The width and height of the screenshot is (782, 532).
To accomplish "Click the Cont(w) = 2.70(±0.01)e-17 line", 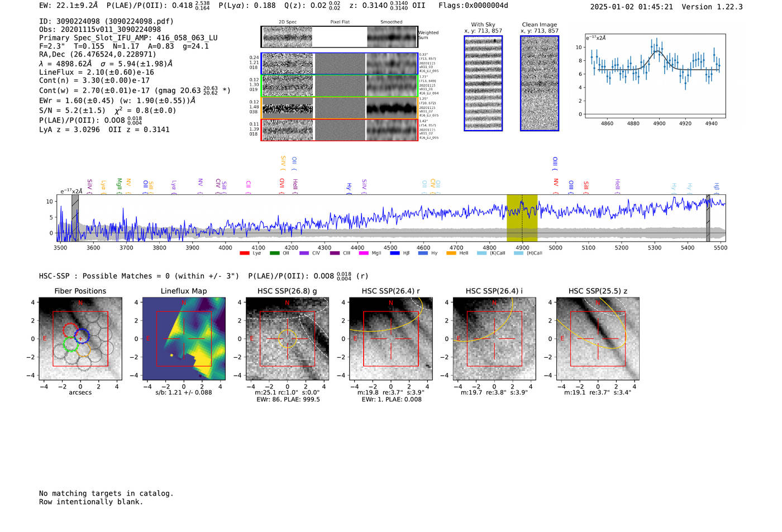I will tap(135, 90).
